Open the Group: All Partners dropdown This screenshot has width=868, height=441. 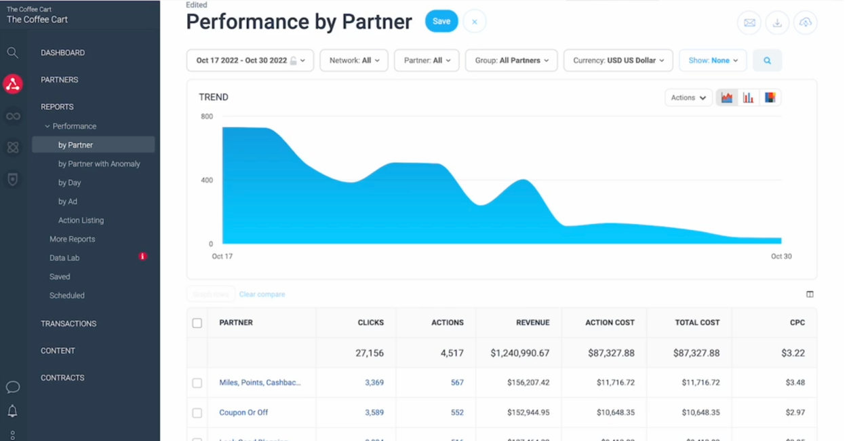pyautogui.click(x=511, y=60)
